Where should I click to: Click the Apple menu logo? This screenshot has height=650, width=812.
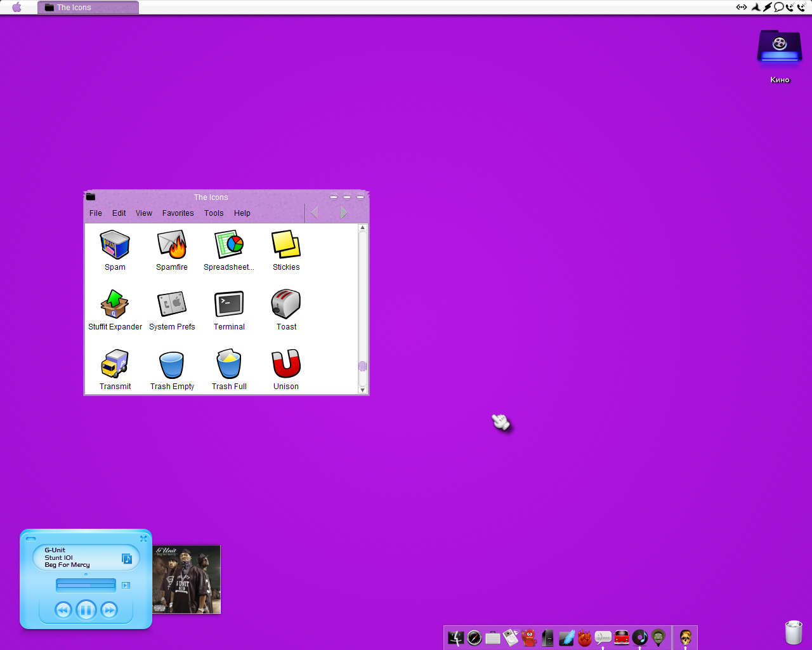click(x=17, y=7)
